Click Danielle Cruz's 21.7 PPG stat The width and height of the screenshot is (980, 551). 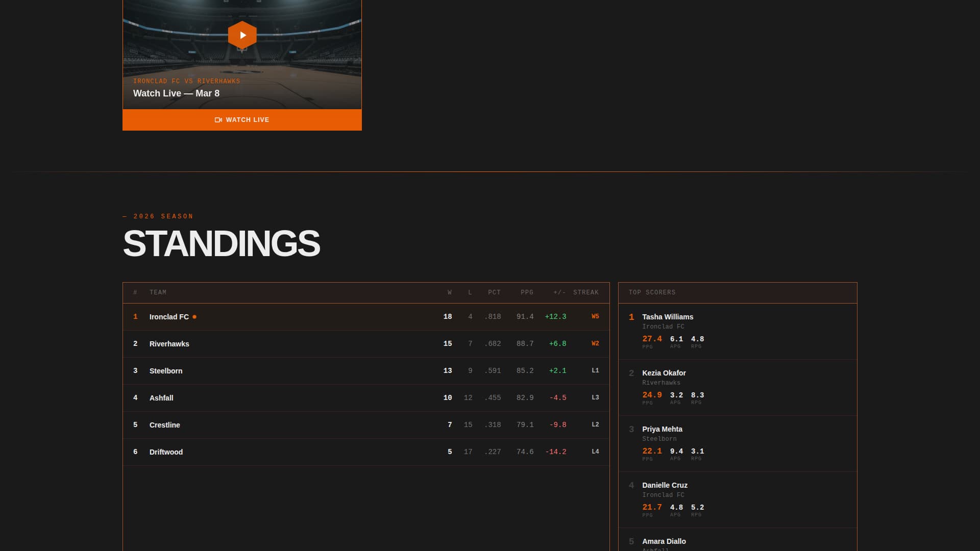tap(652, 507)
